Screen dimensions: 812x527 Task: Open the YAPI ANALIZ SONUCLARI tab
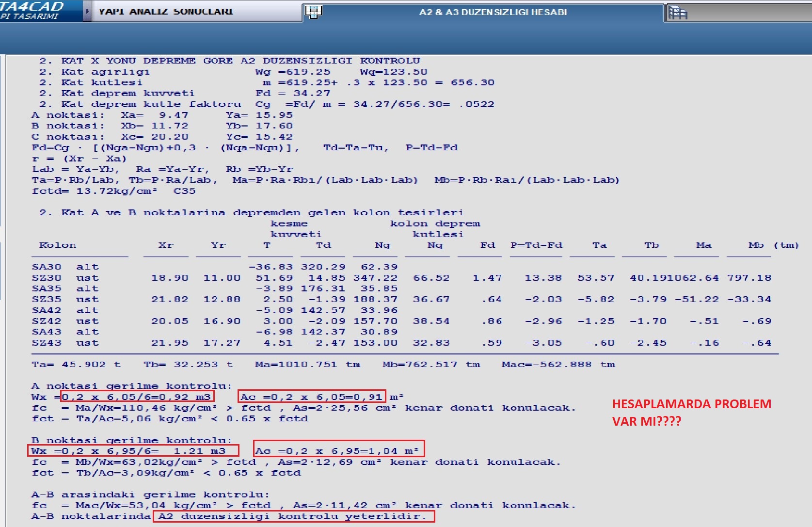(x=166, y=12)
